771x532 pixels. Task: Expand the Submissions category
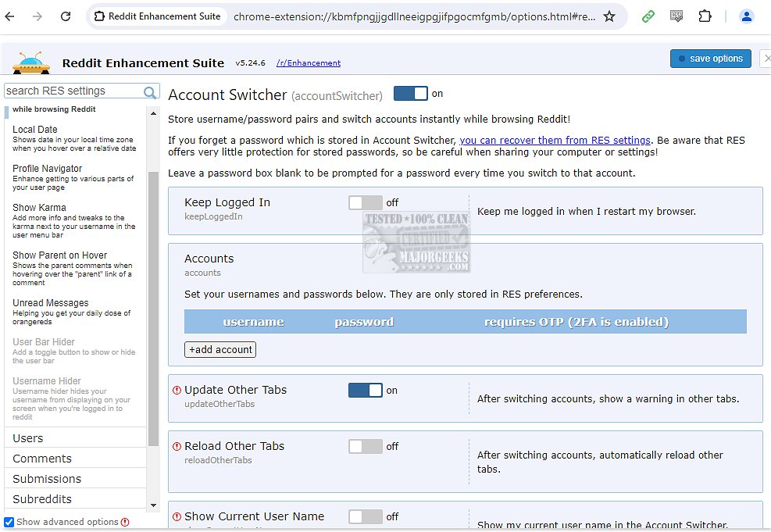(x=47, y=479)
